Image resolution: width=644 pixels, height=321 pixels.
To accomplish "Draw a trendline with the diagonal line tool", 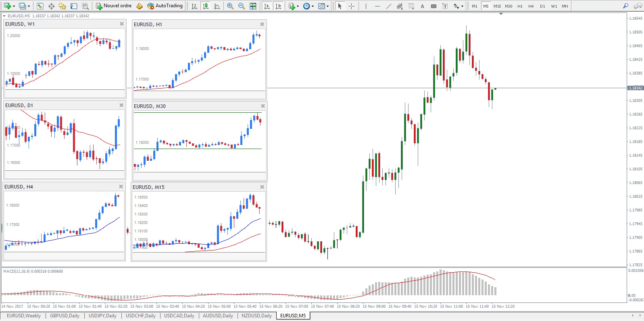I will (x=389, y=6).
